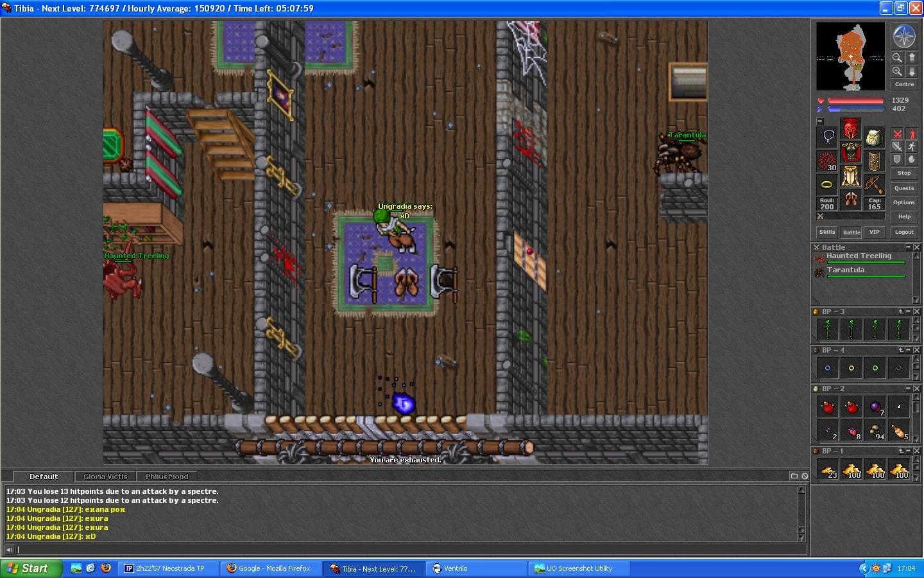Click the legs equipment slot
This screenshot has width=924, height=578.
(851, 176)
